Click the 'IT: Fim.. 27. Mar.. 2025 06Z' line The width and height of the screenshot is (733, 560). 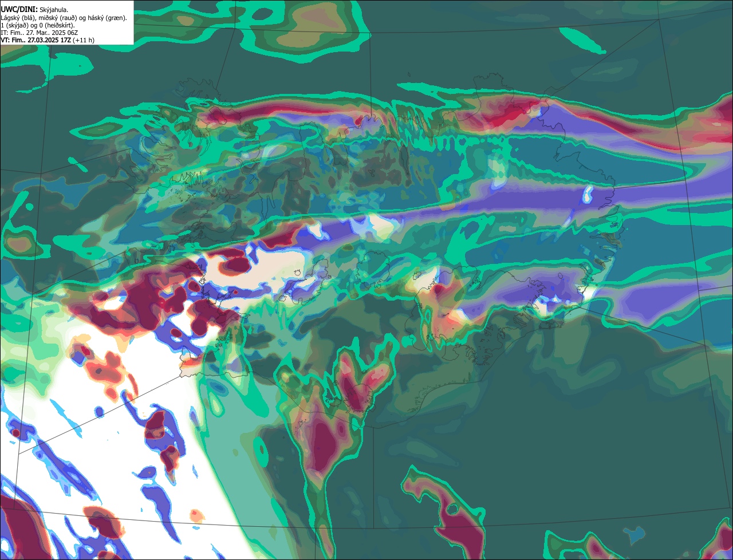[40, 33]
